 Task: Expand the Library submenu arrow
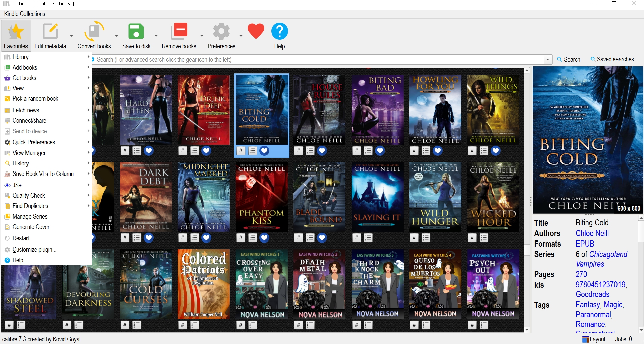[x=88, y=57]
